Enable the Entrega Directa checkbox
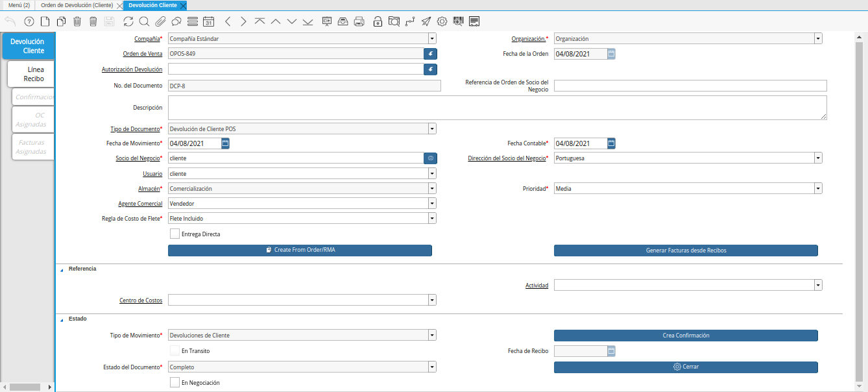868x392 pixels. (x=175, y=234)
